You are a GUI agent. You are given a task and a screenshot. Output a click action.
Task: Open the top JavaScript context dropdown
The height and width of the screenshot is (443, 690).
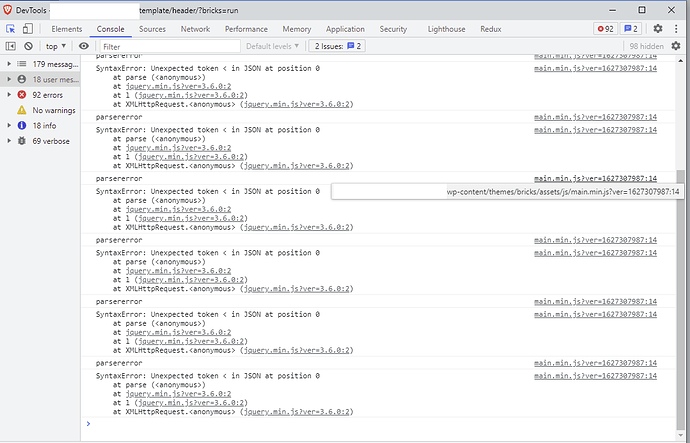(56, 46)
